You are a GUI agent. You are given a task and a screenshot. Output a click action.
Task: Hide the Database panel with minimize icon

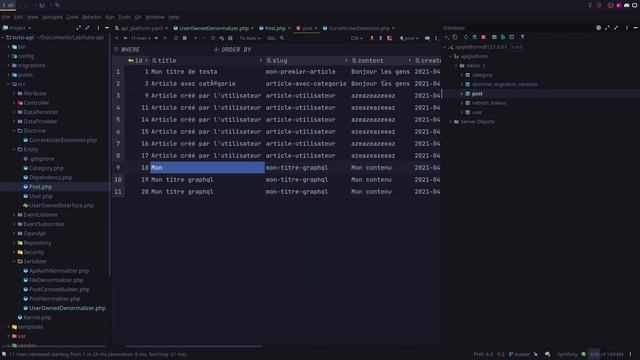coord(636,28)
